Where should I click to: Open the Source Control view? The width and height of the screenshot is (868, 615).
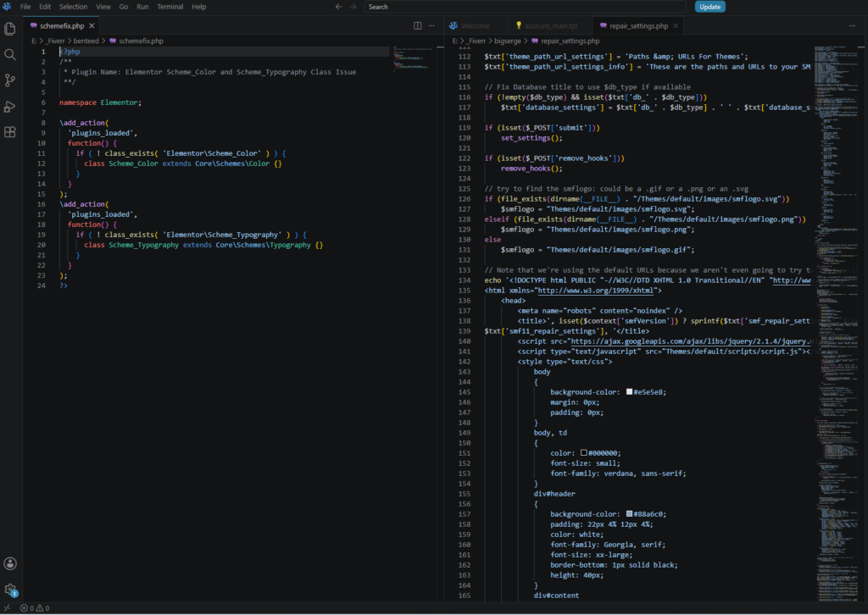(x=10, y=80)
